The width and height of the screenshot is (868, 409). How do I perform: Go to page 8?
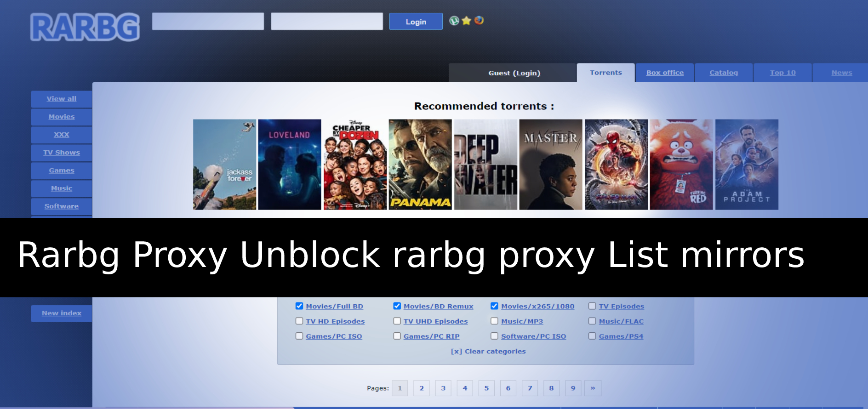(x=551, y=388)
